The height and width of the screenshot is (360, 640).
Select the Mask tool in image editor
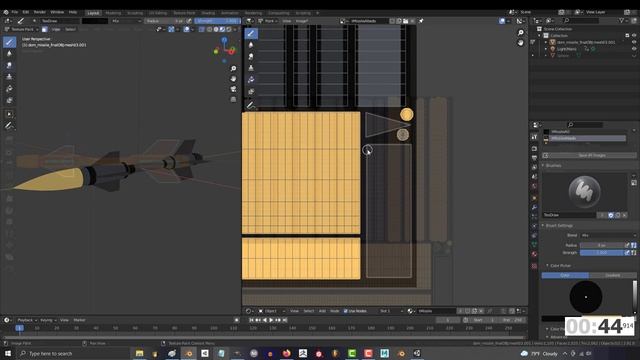pos(251,91)
